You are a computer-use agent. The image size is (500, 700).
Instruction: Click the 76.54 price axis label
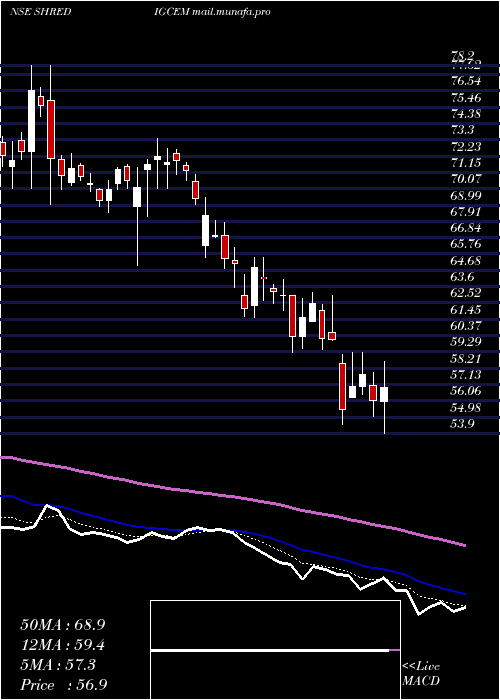[466, 81]
